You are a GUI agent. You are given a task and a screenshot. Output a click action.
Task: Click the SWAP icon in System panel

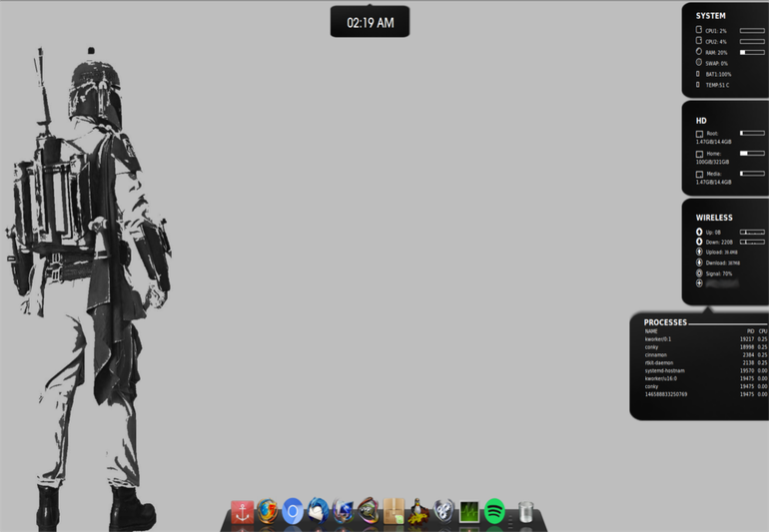[x=699, y=62]
